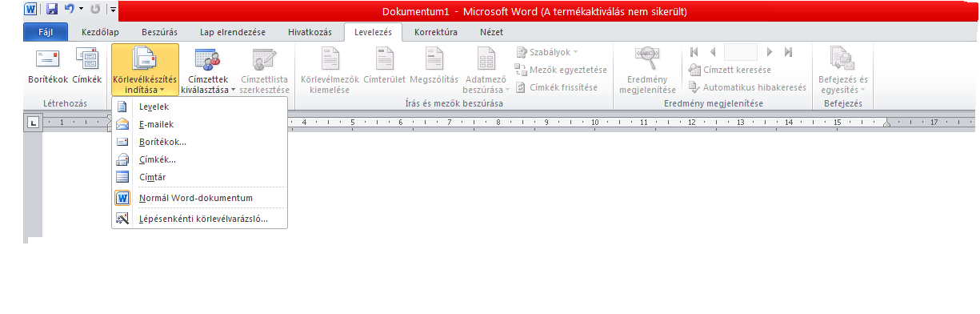Viewport: 980px width, 314px height.
Task: Go to last record arrow
Action: coord(788,52)
